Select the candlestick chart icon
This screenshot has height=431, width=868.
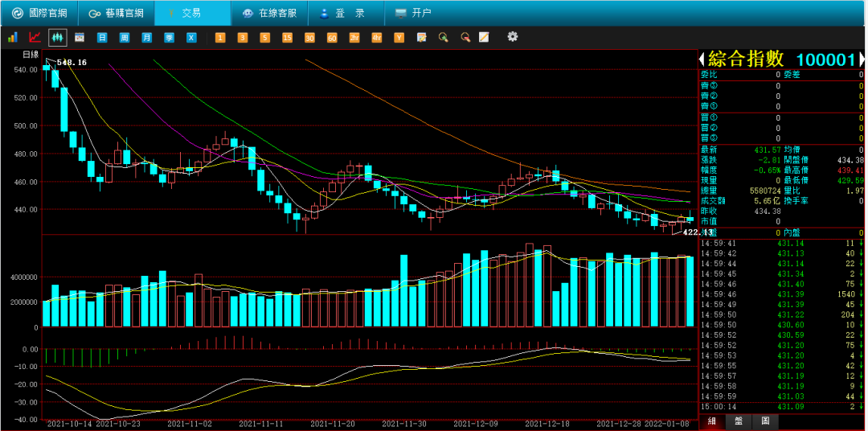click(x=57, y=37)
